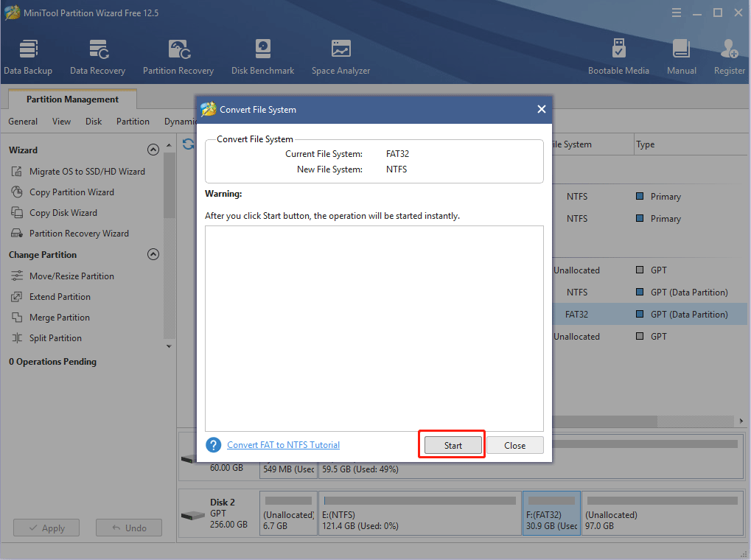Click the 549 MB partition block

click(288, 469)
